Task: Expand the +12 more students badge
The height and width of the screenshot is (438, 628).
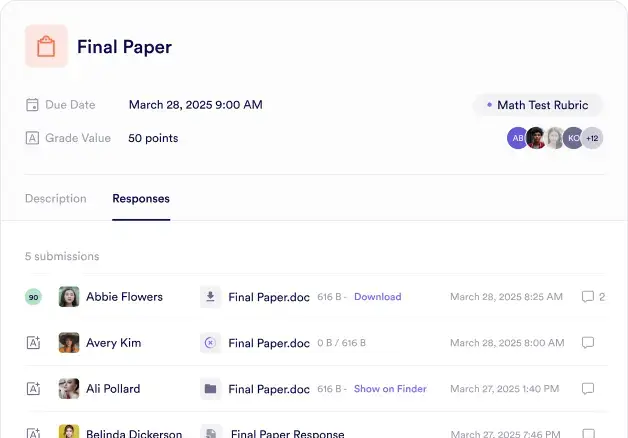Action: pos(592,138)
